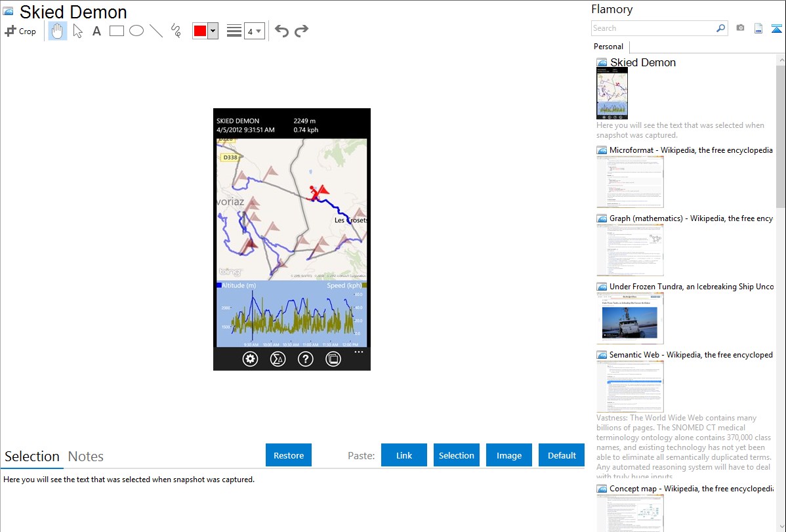Click the document page icon in Flamory
Image resolution: width=786 pixels, height=532 pixels.
click(758, 28)
